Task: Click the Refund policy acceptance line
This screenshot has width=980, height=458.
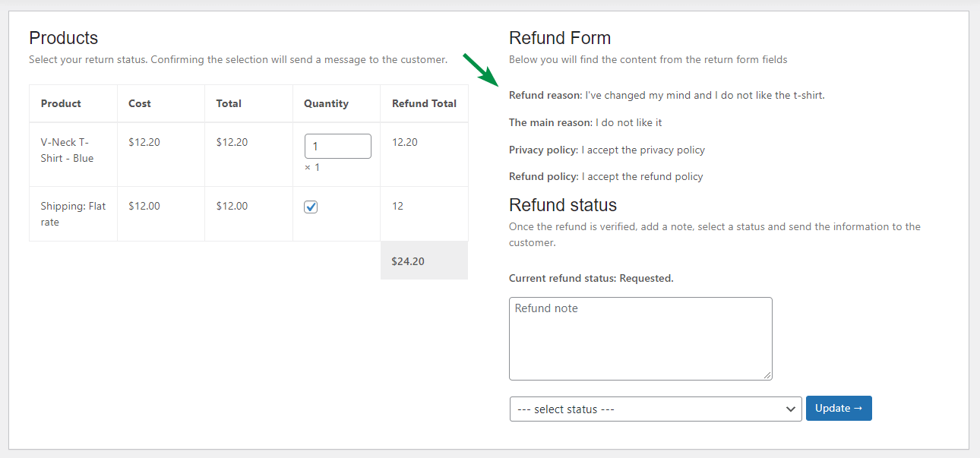Action: point(606,176)
